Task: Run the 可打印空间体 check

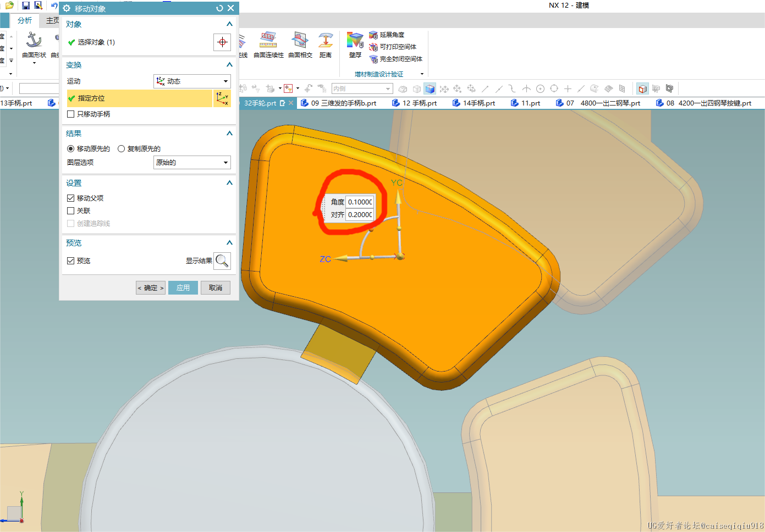Action: [393, 47]
